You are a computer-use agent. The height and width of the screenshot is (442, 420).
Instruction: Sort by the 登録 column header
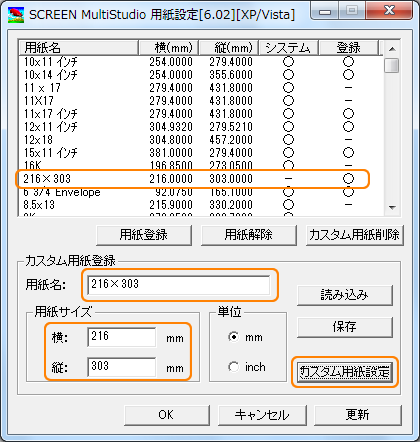click(349, 48)
